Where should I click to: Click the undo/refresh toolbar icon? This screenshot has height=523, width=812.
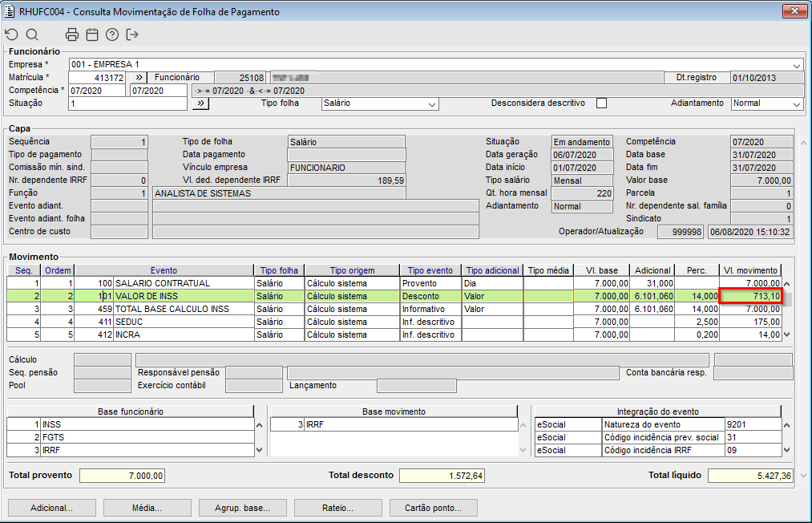pos(11,34)
